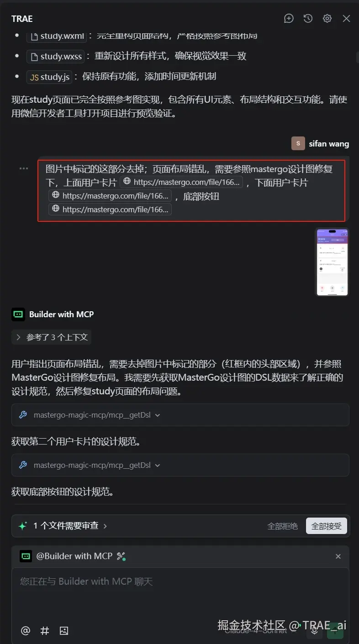Open the study.js file chip
This screenshot has width=359, height=644.
(49, 77)
